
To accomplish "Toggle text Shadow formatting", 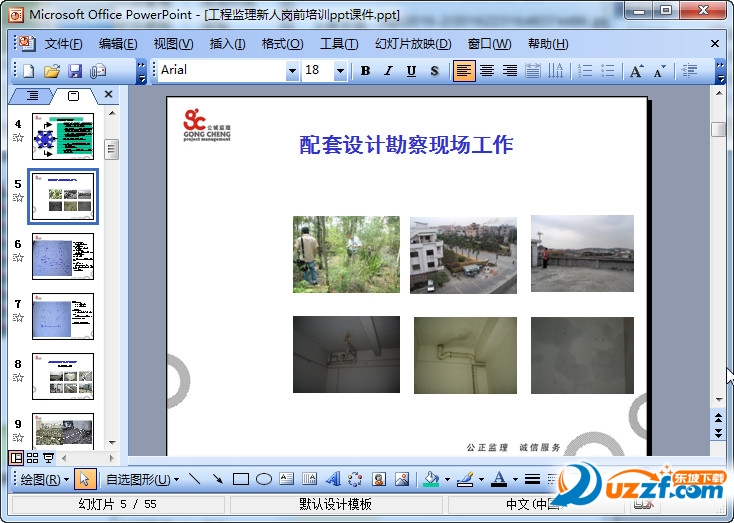I will 434,71.
